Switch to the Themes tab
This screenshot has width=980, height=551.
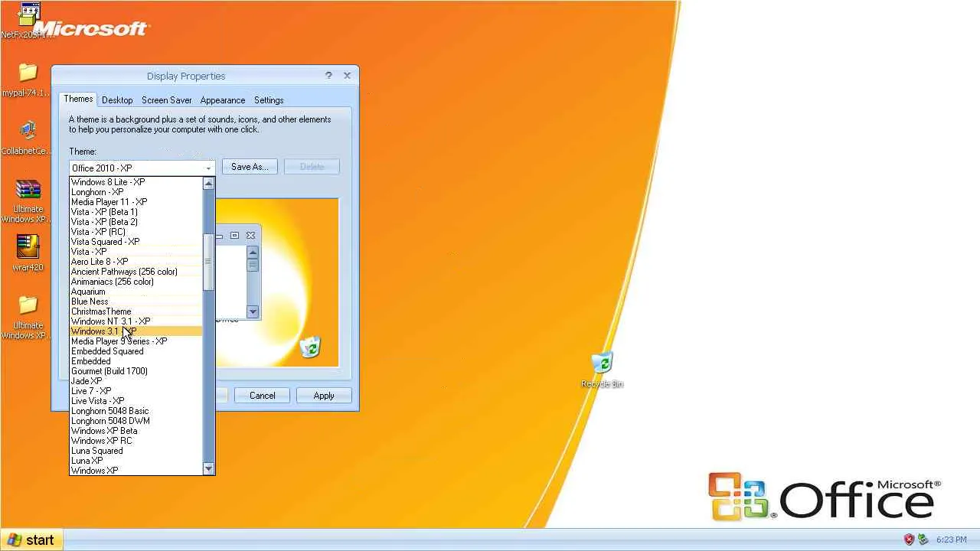point(78,99)
